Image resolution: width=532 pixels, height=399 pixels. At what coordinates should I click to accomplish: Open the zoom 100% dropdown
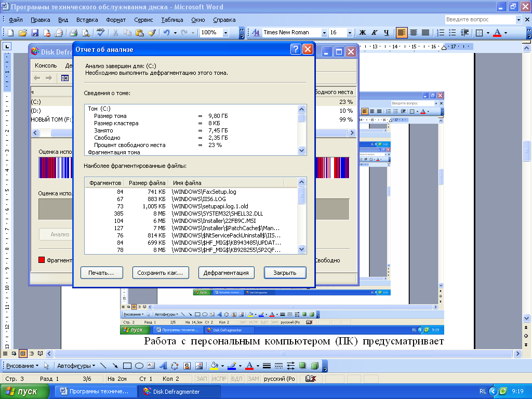(x=225, y=33)
